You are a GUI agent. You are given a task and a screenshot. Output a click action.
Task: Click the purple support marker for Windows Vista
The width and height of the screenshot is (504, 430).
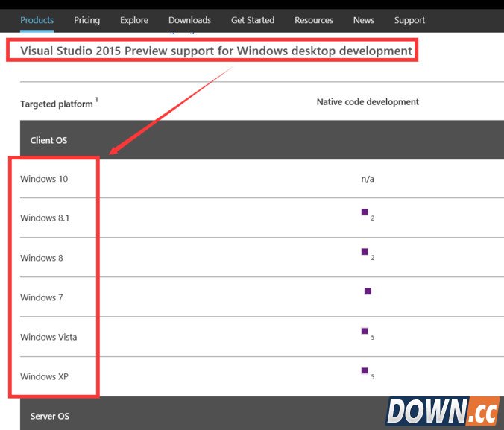pos(365,331)
